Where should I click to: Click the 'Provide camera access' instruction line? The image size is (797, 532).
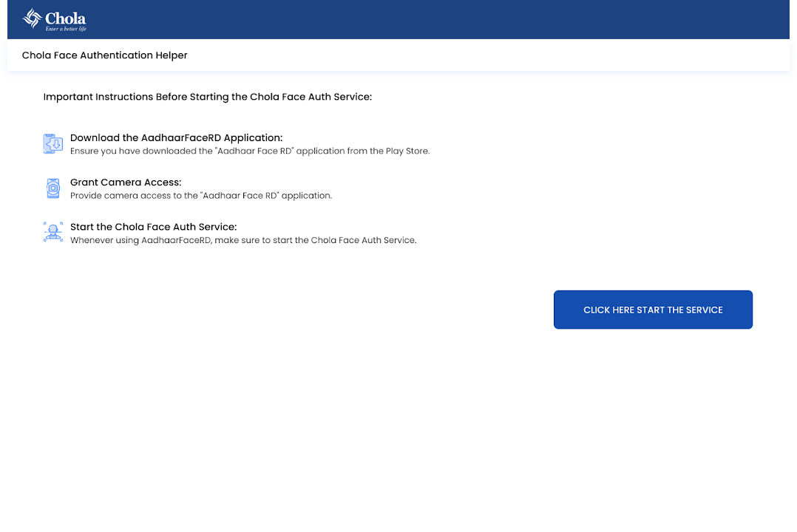(200, 196)
